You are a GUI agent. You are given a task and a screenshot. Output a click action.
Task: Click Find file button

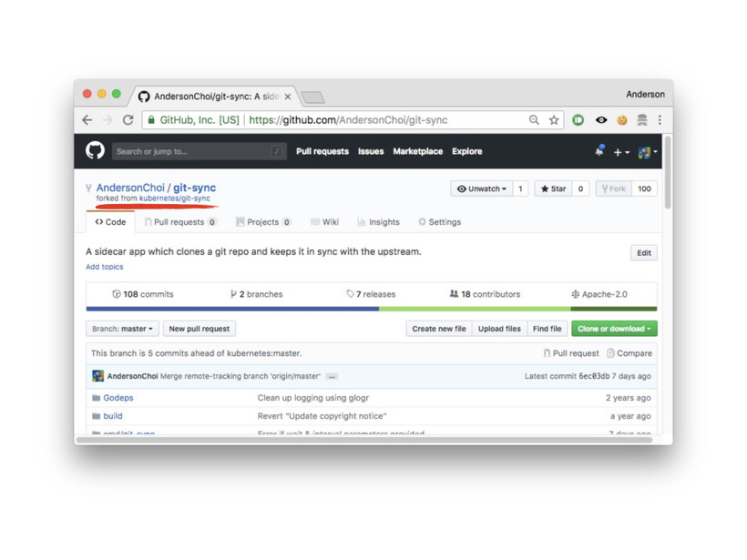(547, 329)
